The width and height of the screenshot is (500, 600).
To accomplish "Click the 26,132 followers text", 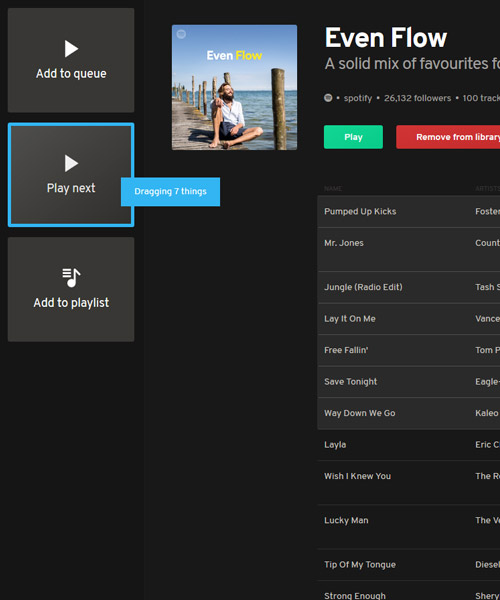I will click(417, 98).
